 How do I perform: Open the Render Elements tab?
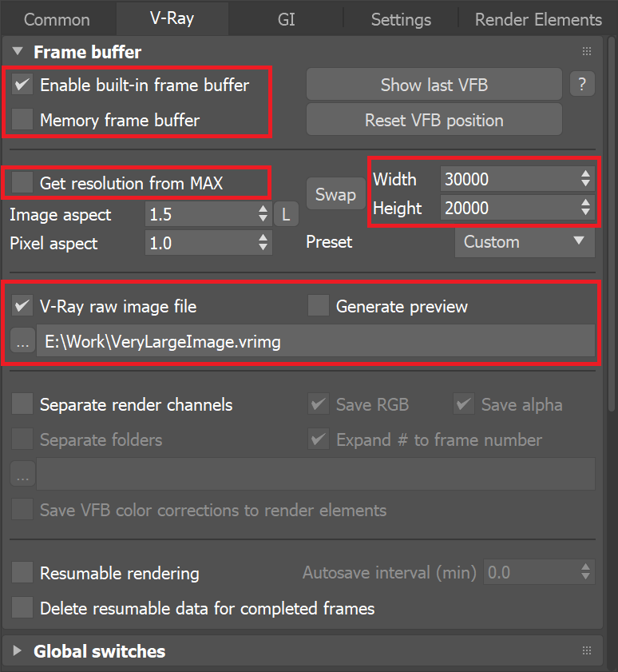tap(537, 19)
